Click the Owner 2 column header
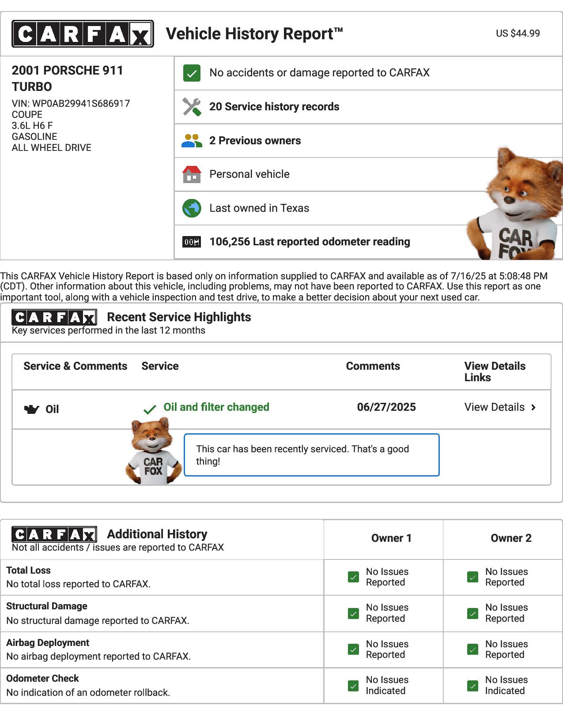This screenshot has width=563, height=728. tap(511, 538)
